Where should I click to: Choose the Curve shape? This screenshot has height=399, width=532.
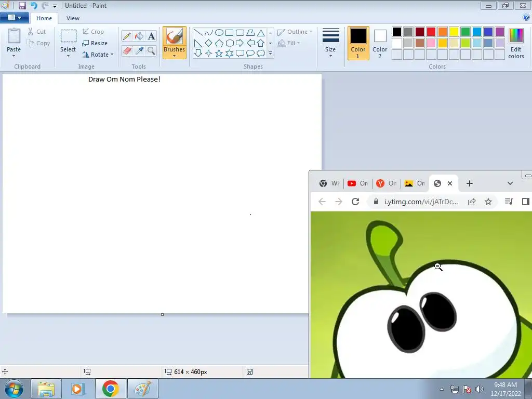point(209,33)
